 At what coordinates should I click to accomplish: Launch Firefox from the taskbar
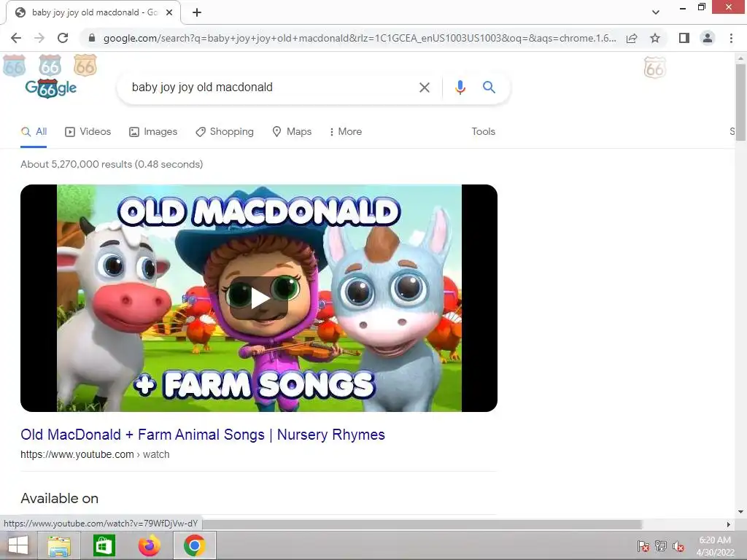click(150, 545)
